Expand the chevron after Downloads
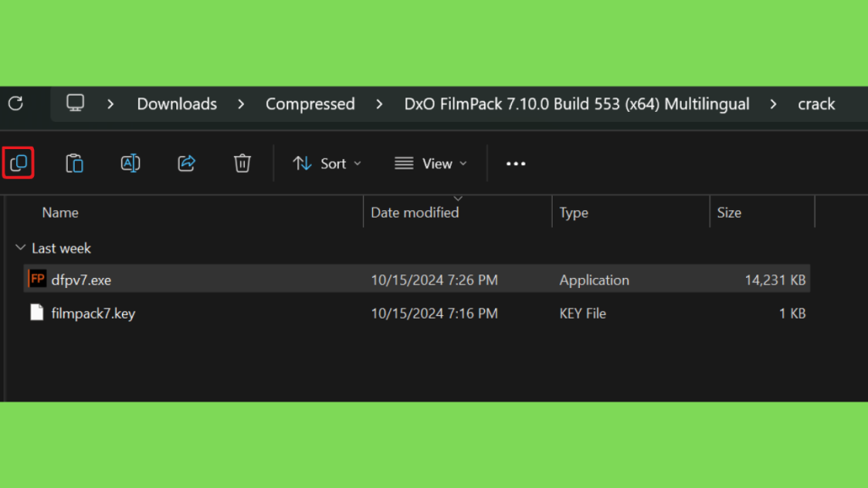This screenshot has height=488, width=868. coord(241,104)
